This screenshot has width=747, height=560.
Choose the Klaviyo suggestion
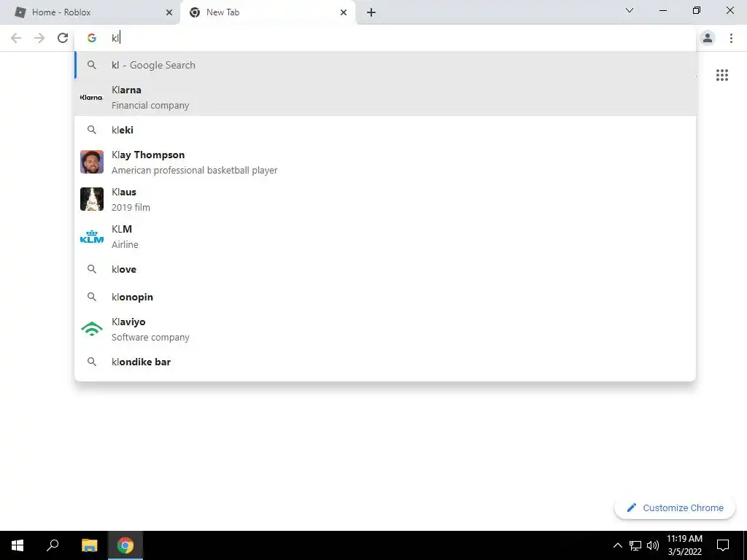click(385, 329)
